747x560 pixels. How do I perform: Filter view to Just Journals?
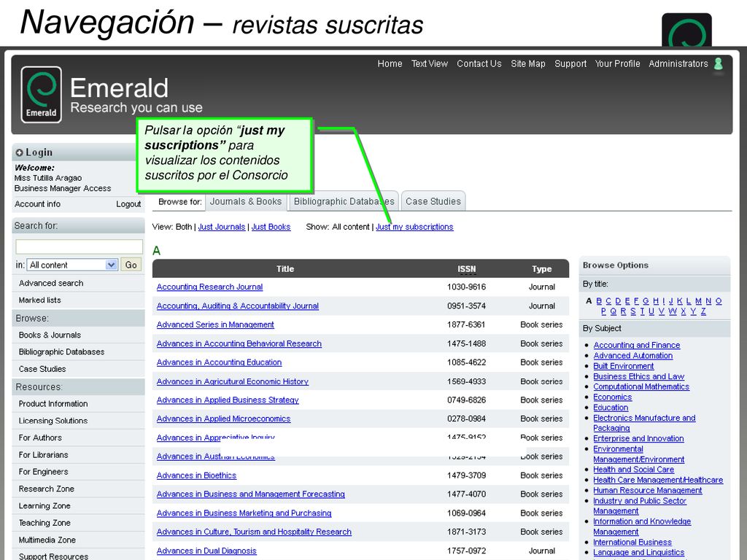coord(222,227)
